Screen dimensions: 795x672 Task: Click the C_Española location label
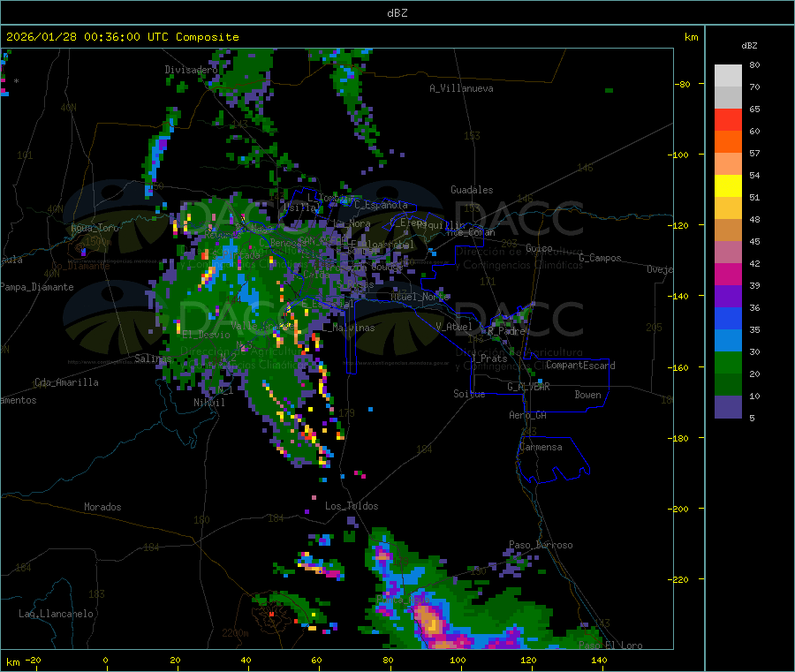coord(381,205)
